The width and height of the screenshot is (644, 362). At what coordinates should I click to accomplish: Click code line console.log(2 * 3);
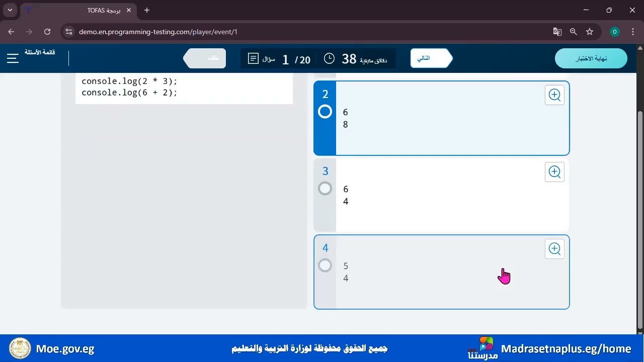pyautogui.click(x=130, y=81)
